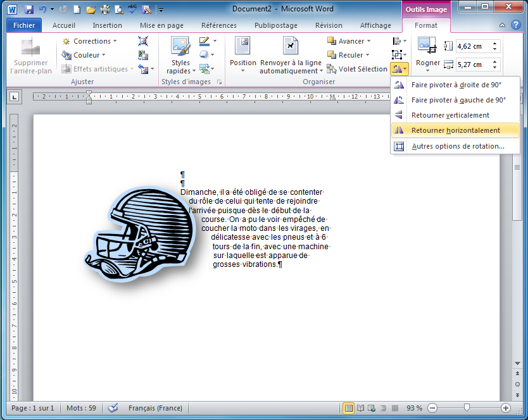
Task: Click the picture height field 4,62 cm
Action: 474,46
